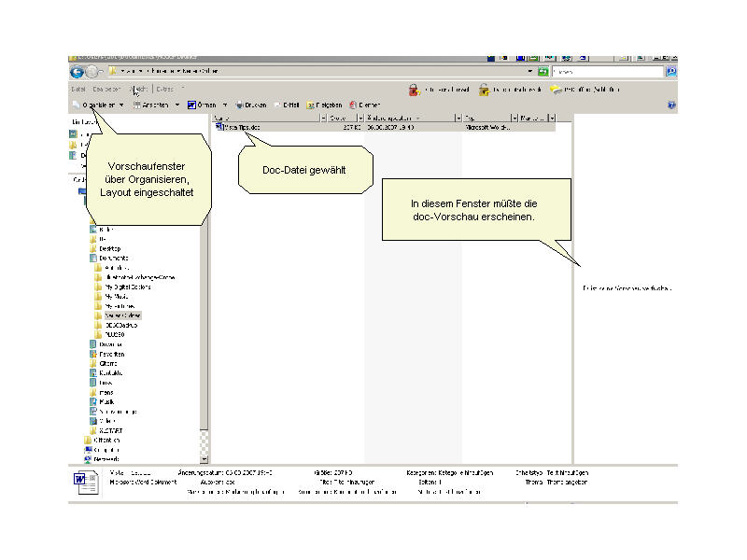Screen dimensions: 747x560
Task: Open the Datei menu
Action: (78, 89)
